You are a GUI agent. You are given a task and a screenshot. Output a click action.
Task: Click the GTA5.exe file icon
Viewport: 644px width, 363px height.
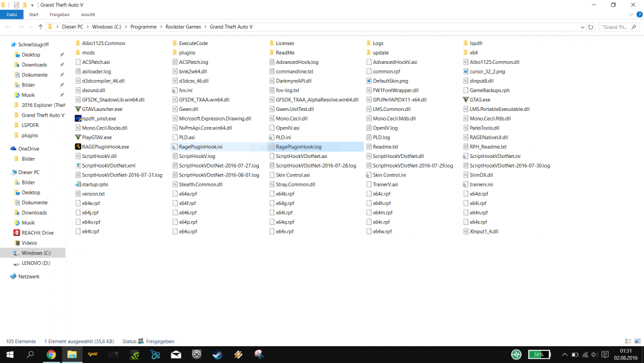coord(466,99)
